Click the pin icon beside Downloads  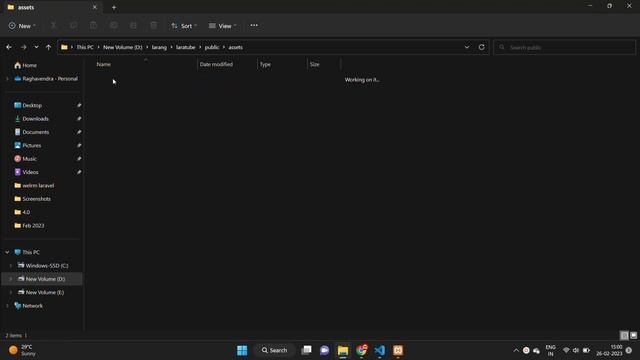[79, 119]
